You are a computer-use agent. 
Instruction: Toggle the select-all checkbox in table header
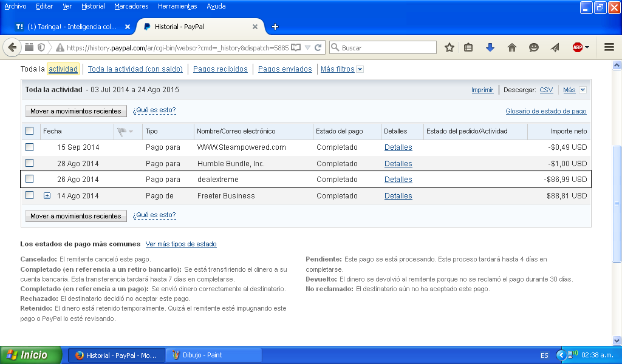tap(29, 130)
